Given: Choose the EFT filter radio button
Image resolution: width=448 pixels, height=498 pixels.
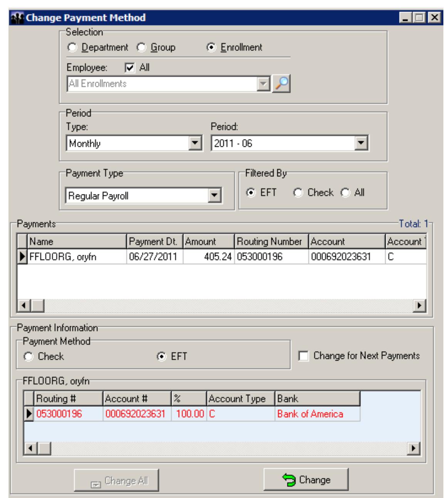Looking at the screenshot, I should [251, 193].
